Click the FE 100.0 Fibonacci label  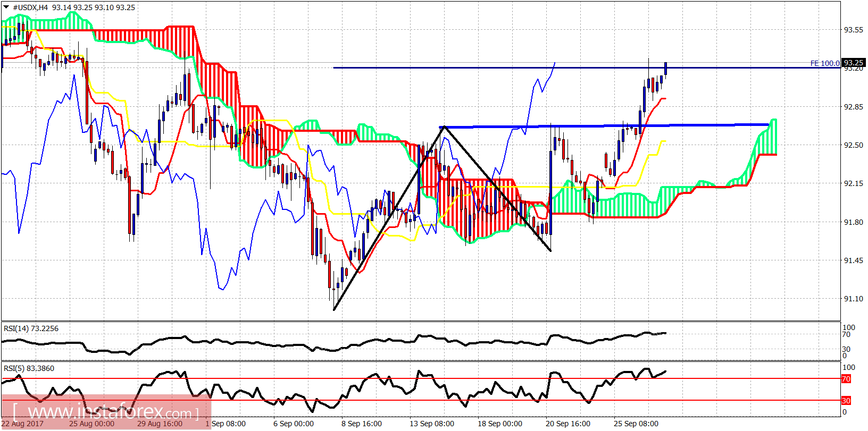click(x=825, y=63)
